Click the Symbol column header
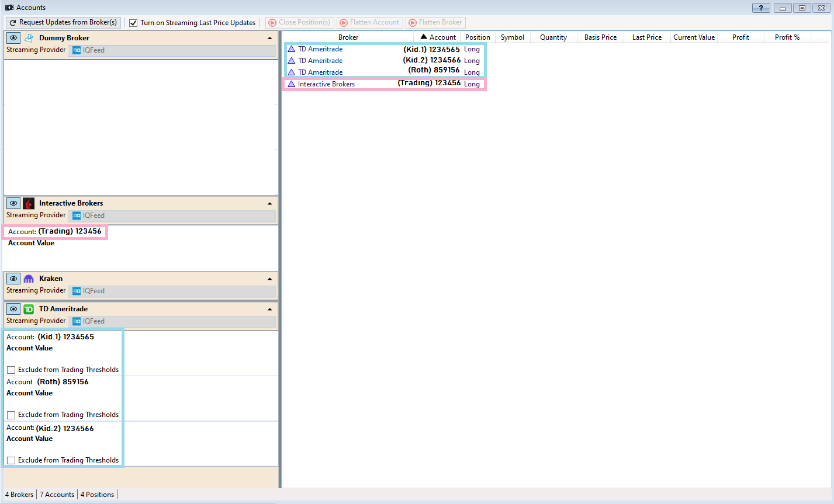This screenshot has height=504, width=834. (x=512, y=37)
